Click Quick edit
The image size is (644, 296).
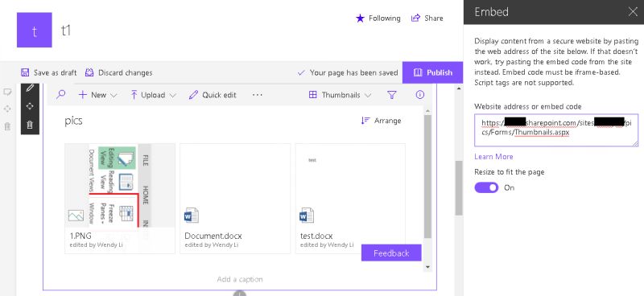(x=213, y=95)
